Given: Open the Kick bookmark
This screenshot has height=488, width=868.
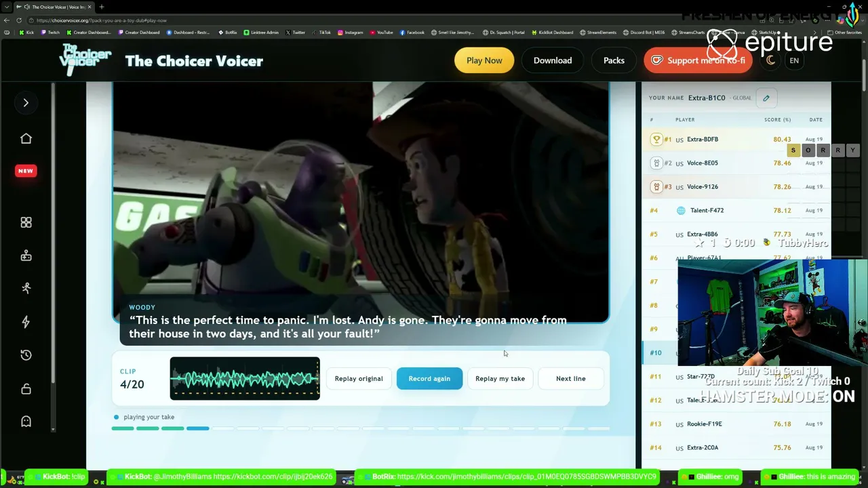Looking at the screenshot, I should pyautogui.click(x=26, y=33).
